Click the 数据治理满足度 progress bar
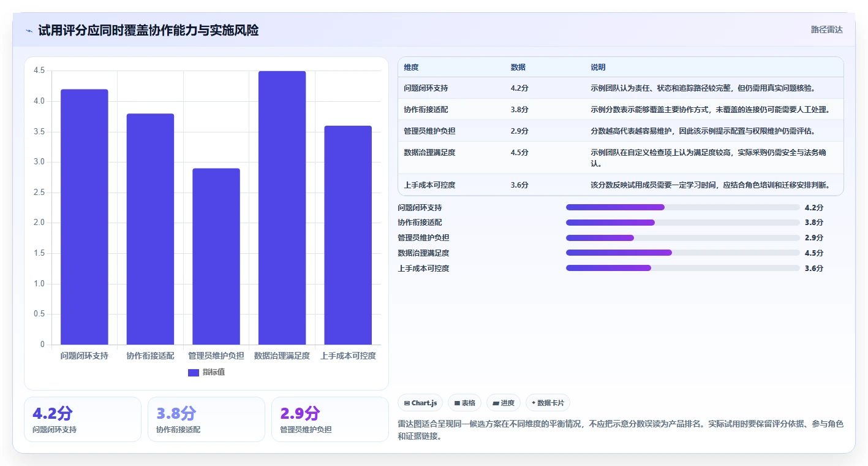868x466 pixels. coord(683,253)
